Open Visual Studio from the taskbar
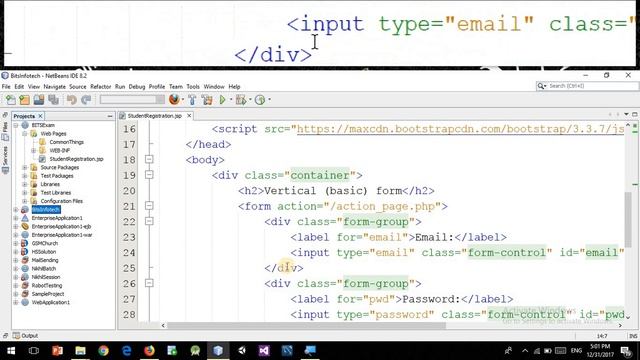This screenshot has height=360, width=640. coord(264,350)
